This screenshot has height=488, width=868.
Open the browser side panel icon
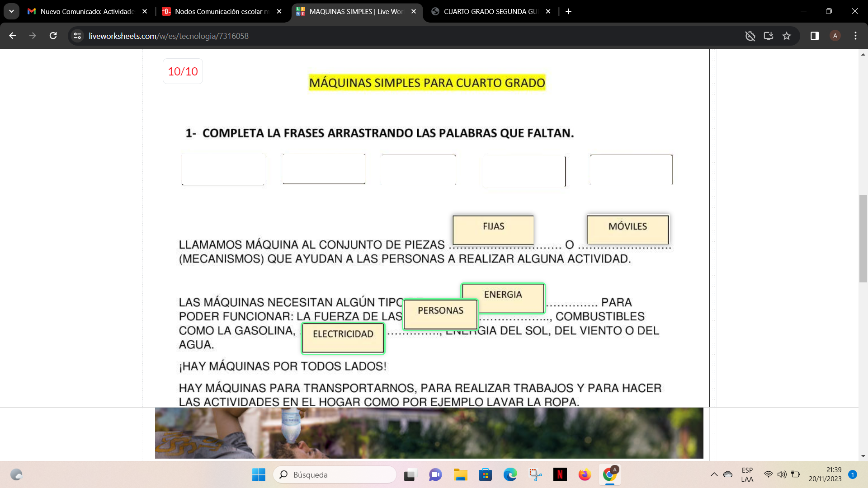coord(815,36)
